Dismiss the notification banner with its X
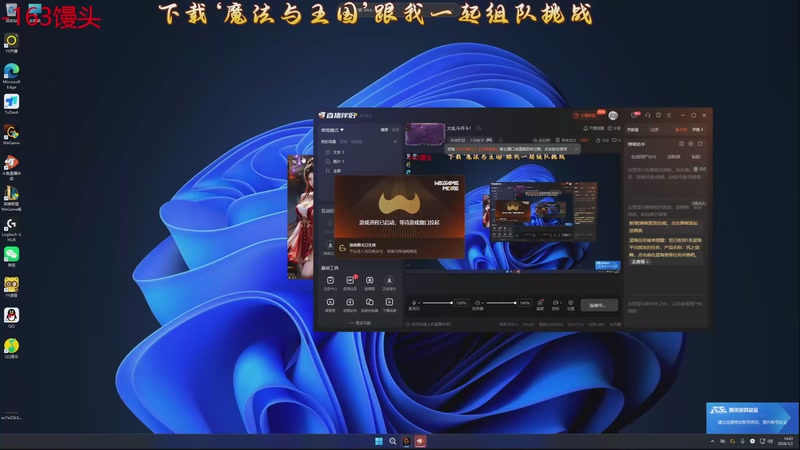Viewport: 800px width, 450px height. [576, 149]
